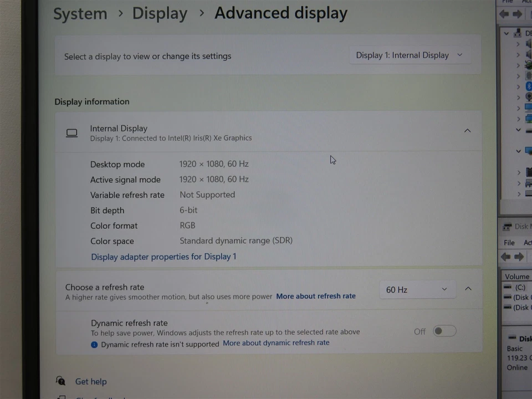
Task: Click the More about refresh rate link
Action: pyautogui.click(x=316, y=296)
